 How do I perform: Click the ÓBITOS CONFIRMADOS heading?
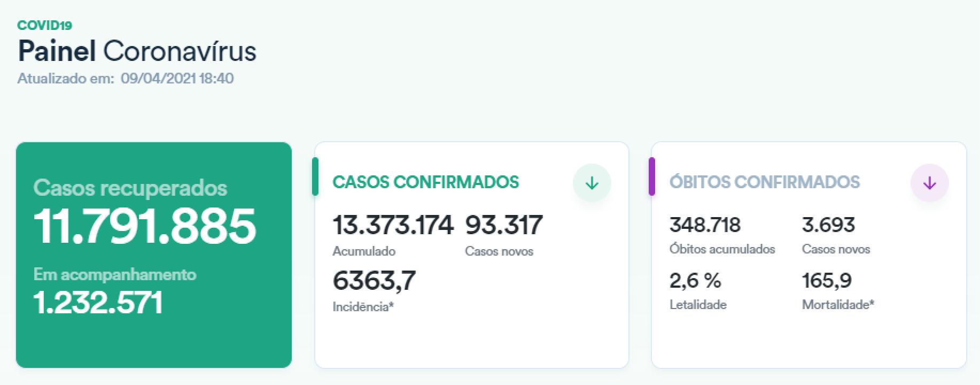click(765, 182)
